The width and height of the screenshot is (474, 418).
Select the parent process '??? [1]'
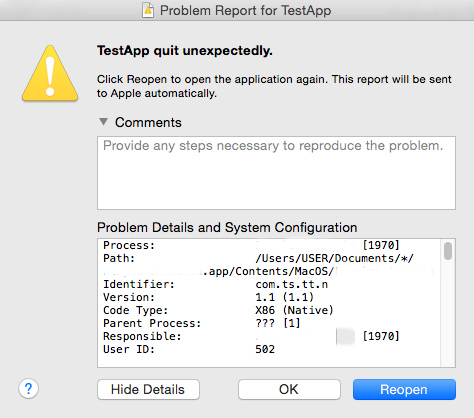(x=278, y=323)
